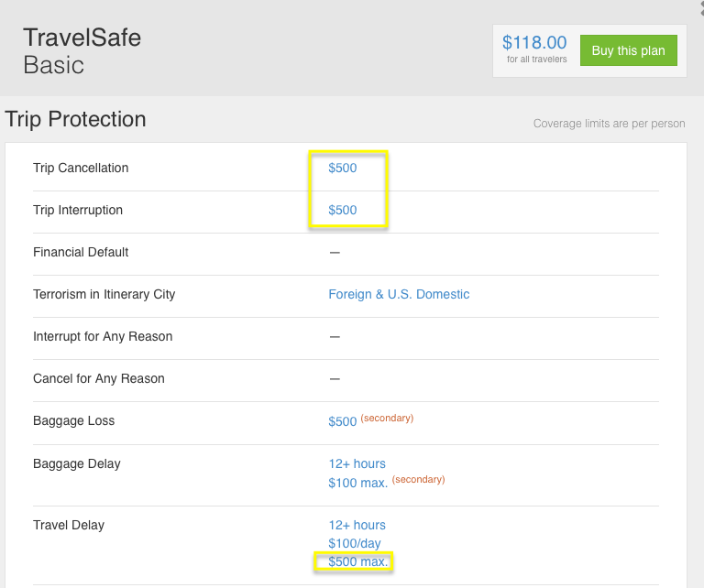Open the $500 max. Travel Delay link
This screenshot has height=588, width=704.
[357, 561]
